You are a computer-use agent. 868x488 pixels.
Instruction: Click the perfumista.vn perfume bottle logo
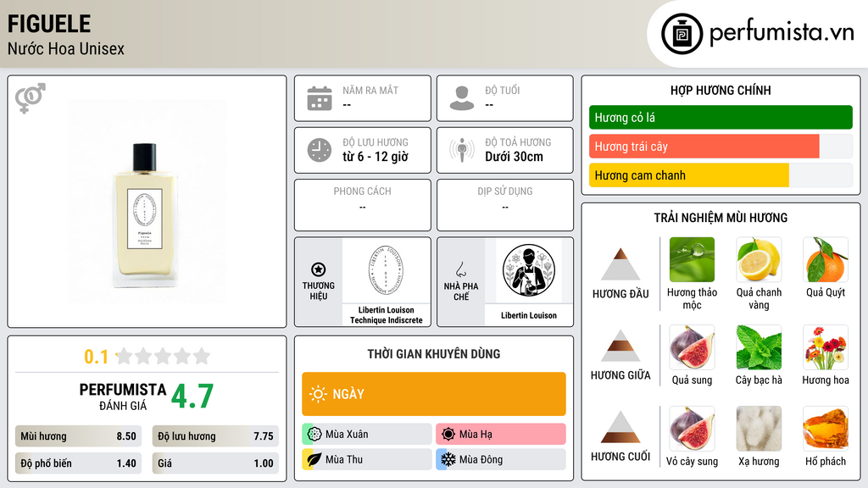coord(682,34)
